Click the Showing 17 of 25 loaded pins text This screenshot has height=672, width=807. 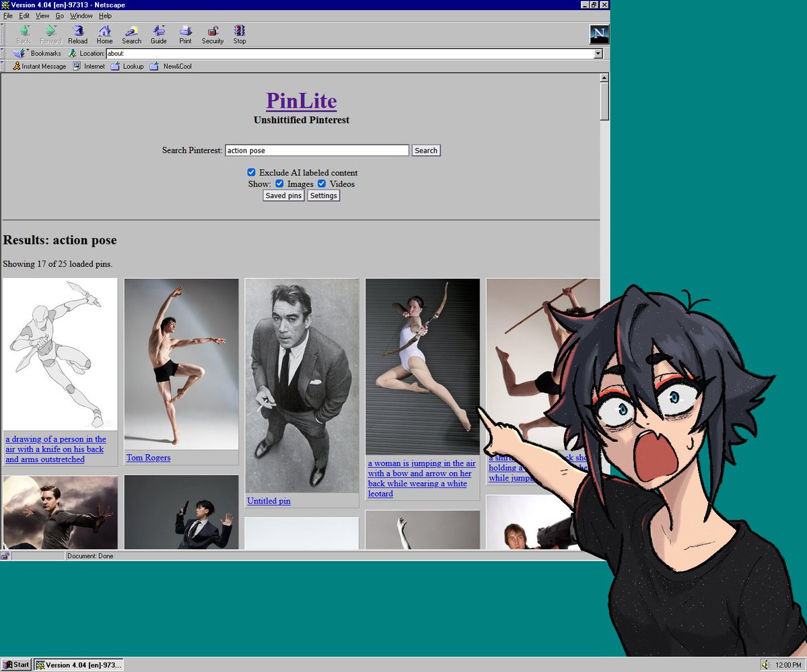pyautogui.click(x=58, y=264)
